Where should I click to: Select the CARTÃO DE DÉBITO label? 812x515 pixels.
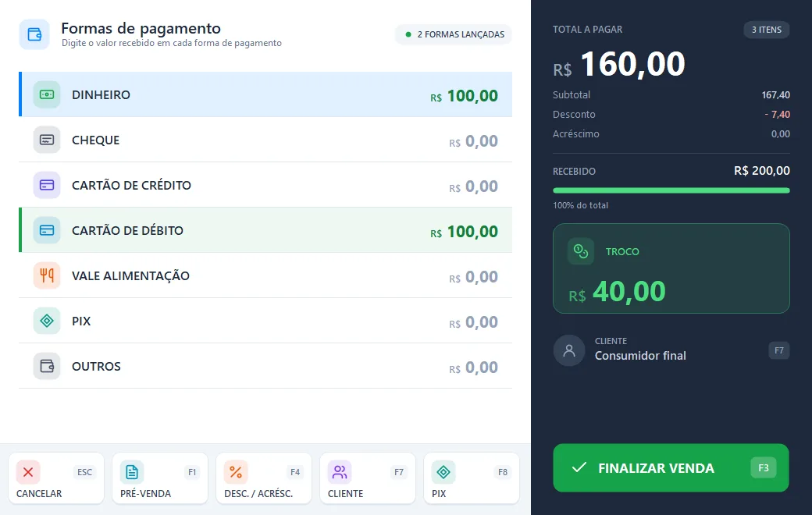pyautogui.click(x=127, y=230)
